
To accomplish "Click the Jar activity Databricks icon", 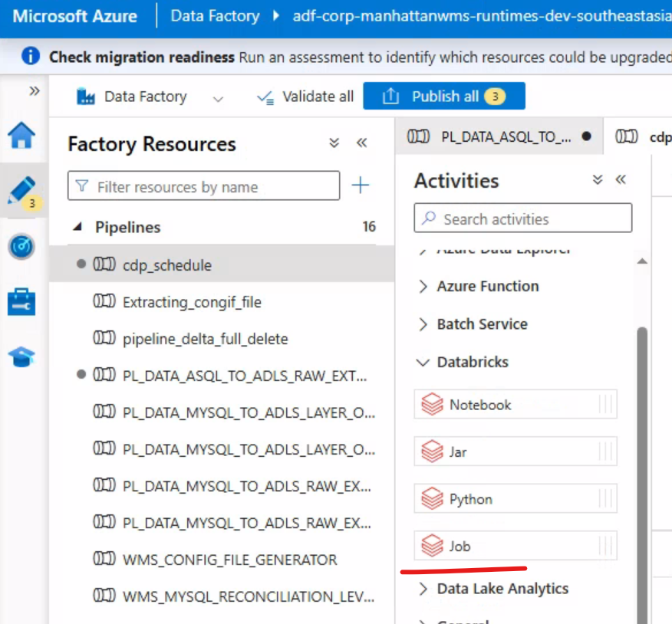I will (432, 452).
